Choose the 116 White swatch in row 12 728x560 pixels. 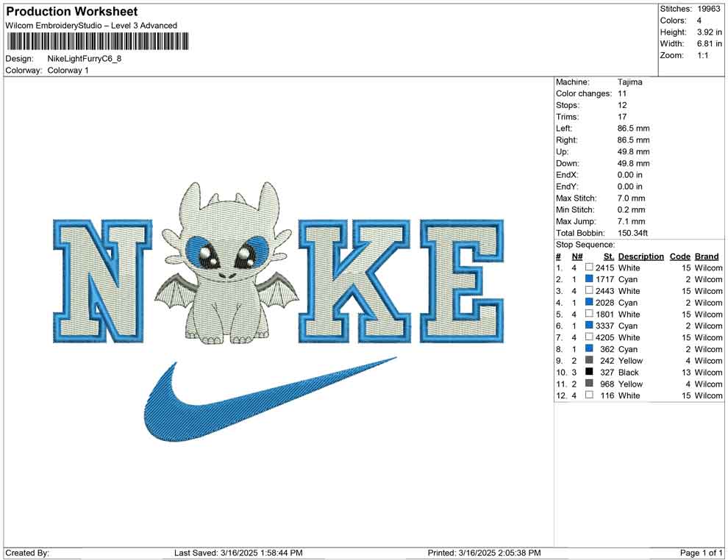(x=589, y=395)
